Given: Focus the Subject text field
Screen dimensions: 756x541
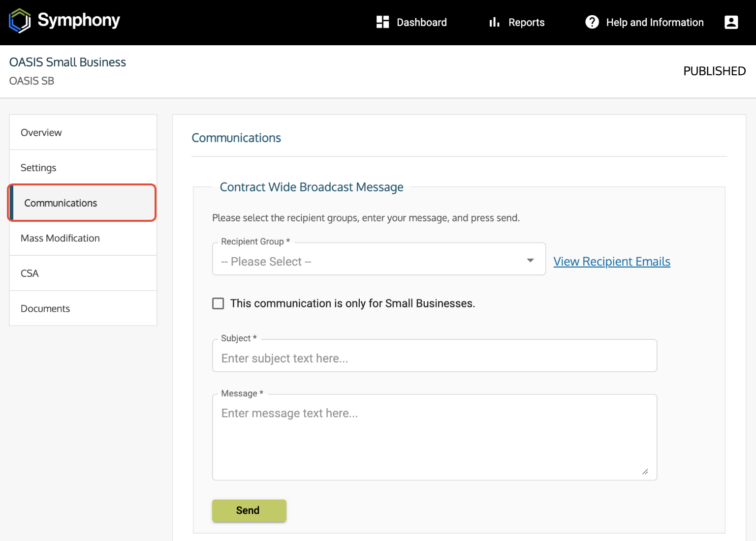Looking at the screenshot, I should pos(435,356).
